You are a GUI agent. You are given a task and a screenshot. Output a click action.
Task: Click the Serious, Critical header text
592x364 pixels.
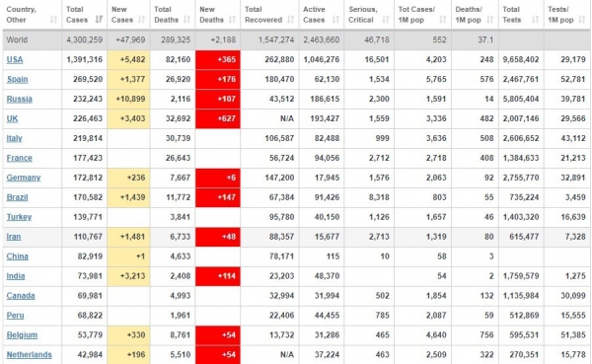tap(362, 15)
